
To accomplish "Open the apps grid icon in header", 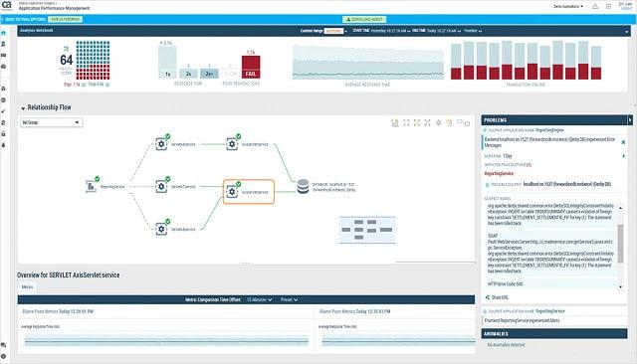I will (x=608, y=7).
